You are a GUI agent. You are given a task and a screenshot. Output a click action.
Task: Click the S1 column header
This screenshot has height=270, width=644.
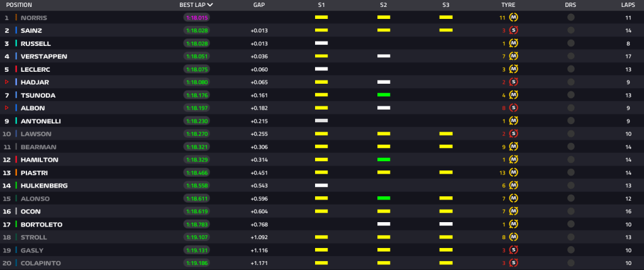321,5
